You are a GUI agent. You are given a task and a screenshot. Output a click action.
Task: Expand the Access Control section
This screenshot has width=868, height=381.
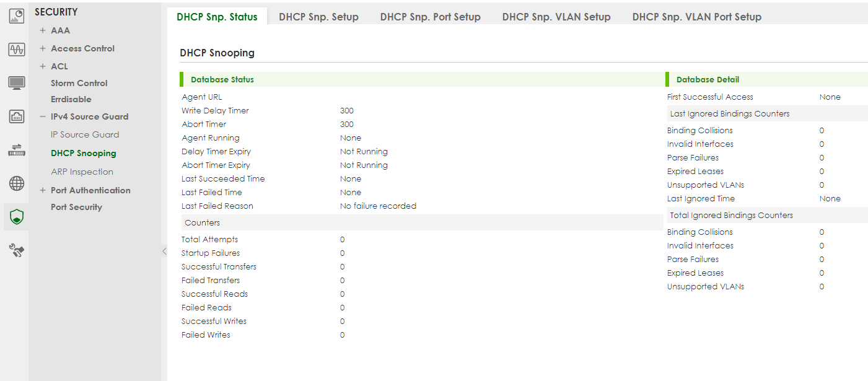click(43, 48)
